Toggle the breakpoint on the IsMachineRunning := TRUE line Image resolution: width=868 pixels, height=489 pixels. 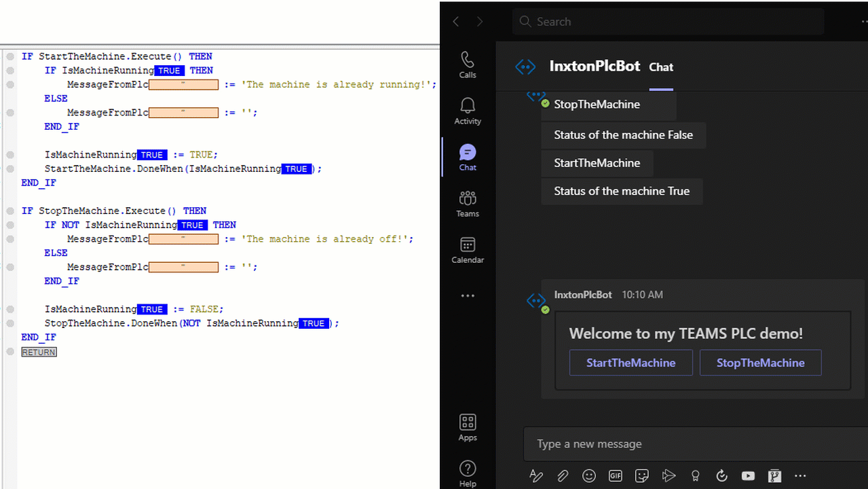10,155
